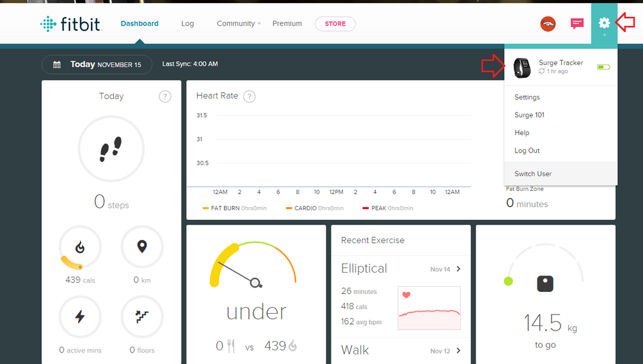This screenshot has height=364, width=643.
Task: Click the 162 avg bpm value
Action: (x=361, y=322)
